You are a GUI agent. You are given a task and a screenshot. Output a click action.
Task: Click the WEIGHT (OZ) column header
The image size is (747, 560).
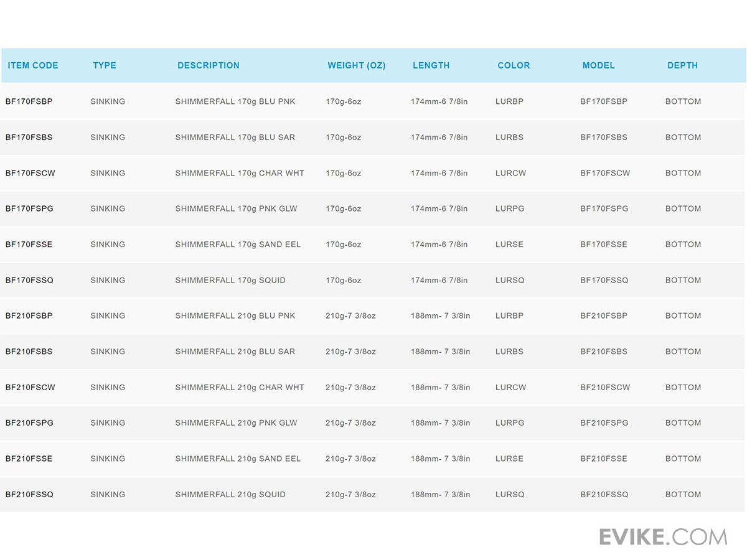coord(357,65)
